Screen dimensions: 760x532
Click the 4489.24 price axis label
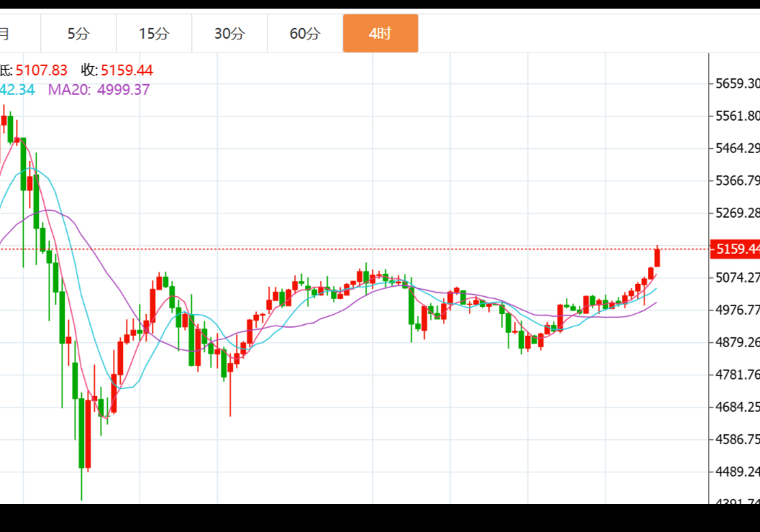point(737,472)
